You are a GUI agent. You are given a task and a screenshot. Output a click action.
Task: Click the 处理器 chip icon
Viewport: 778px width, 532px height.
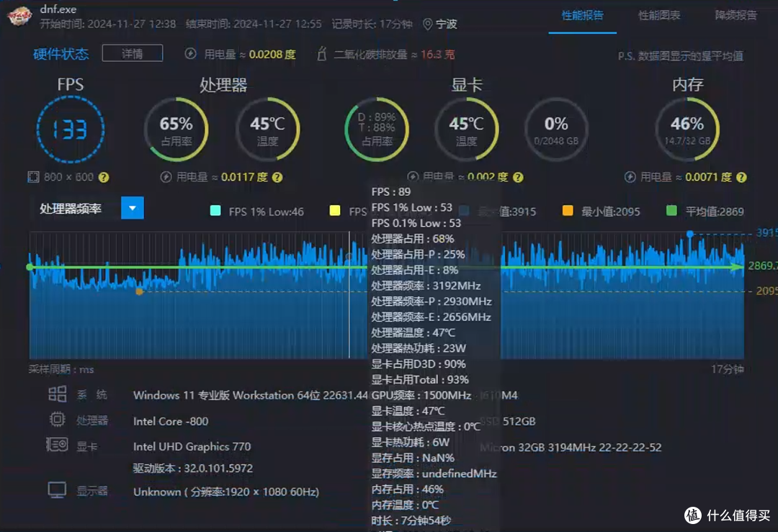click(57, 420)
